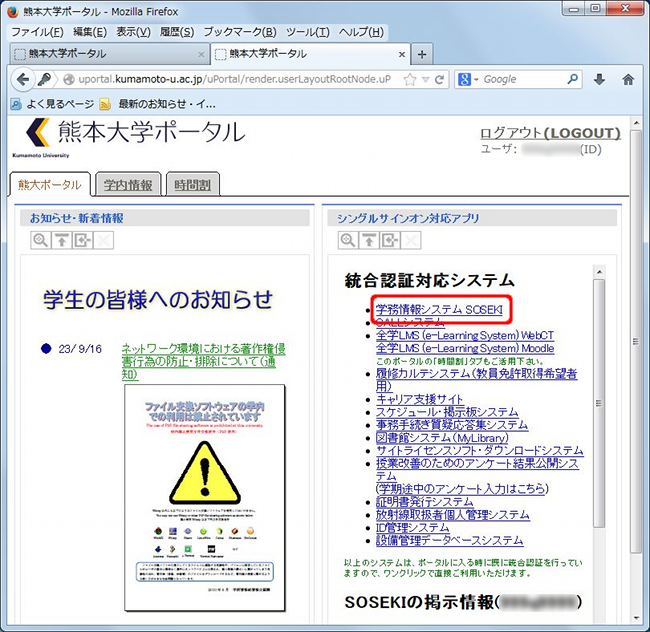Open a new tab with plus button
The image size is (650, 632).
422,54
